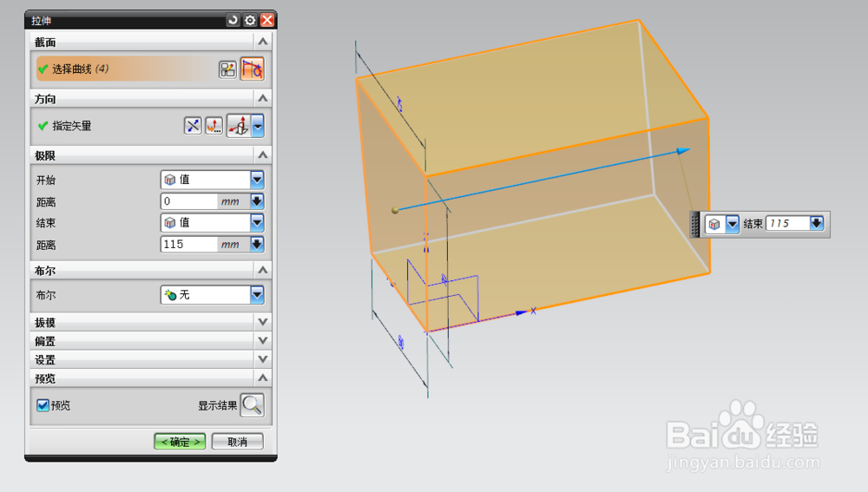Toggle the 预览 checkbox
This screenshot has height=492, width=868.
click(x=43, y=405)
